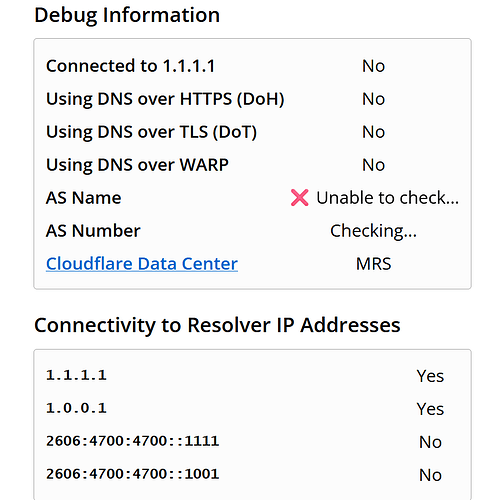This screenshot has height=500, width=493.
Task: Click the No value beside DNS over TLS
Action: 373,132
